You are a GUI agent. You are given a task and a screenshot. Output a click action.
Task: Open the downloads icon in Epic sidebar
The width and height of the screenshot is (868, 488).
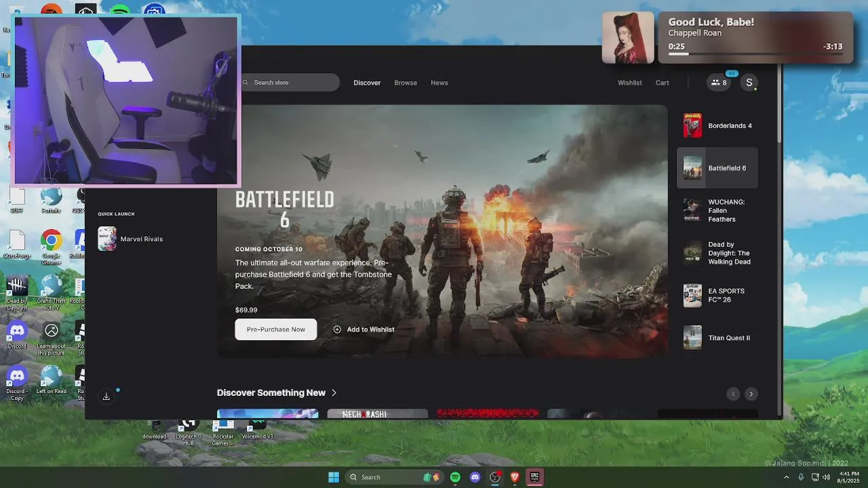click(106, 396)
